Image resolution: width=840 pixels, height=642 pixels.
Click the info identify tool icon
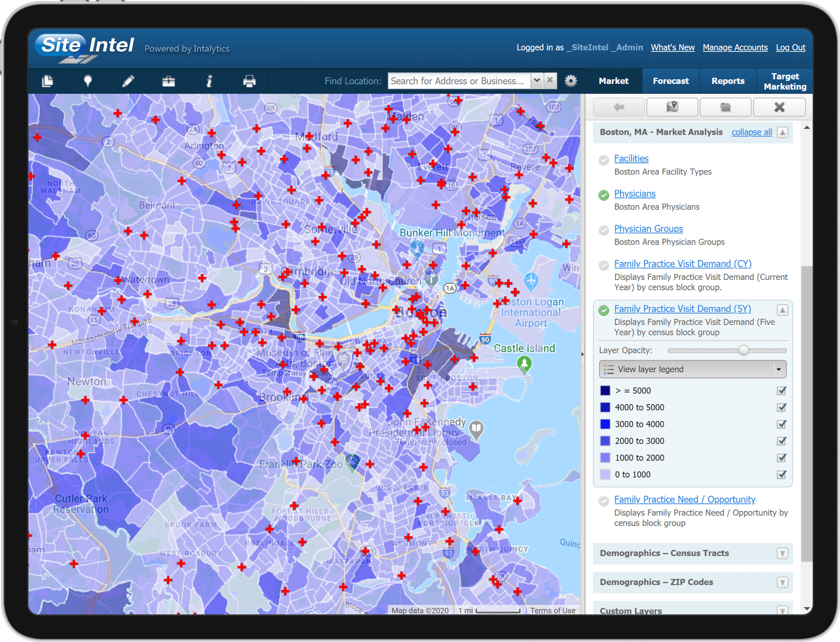point(209,81)
